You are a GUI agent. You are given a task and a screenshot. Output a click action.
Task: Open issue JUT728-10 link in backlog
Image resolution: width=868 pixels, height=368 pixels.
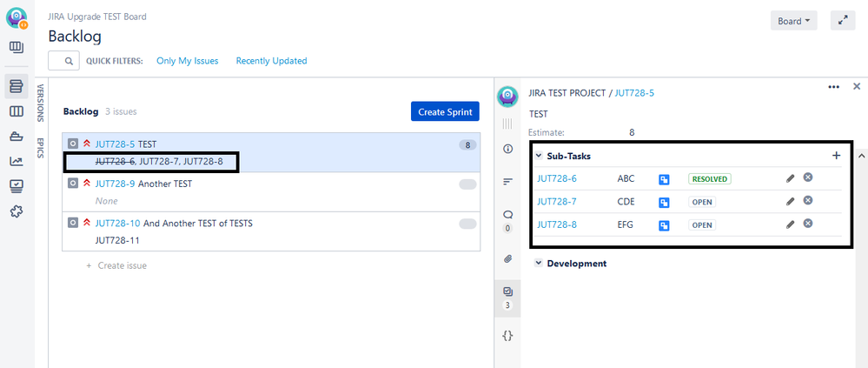click(117, 224)
